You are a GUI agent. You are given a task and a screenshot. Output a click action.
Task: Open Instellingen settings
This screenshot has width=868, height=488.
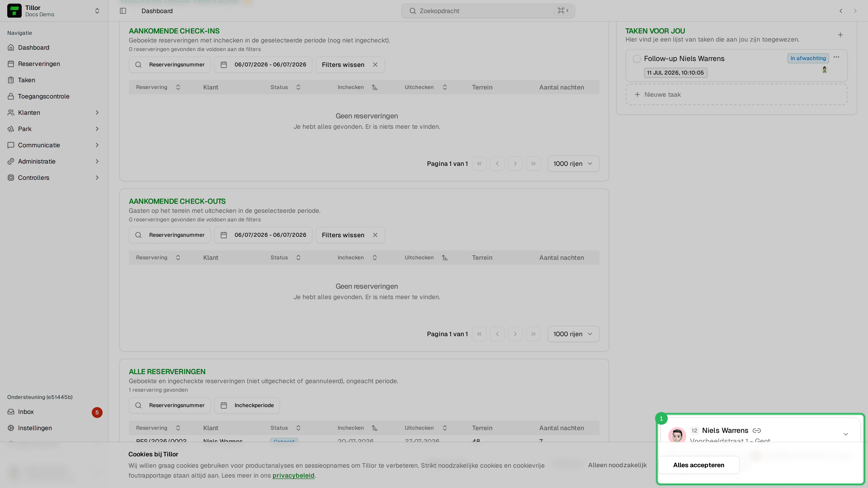pyautogui.click(x=54, y=428)
